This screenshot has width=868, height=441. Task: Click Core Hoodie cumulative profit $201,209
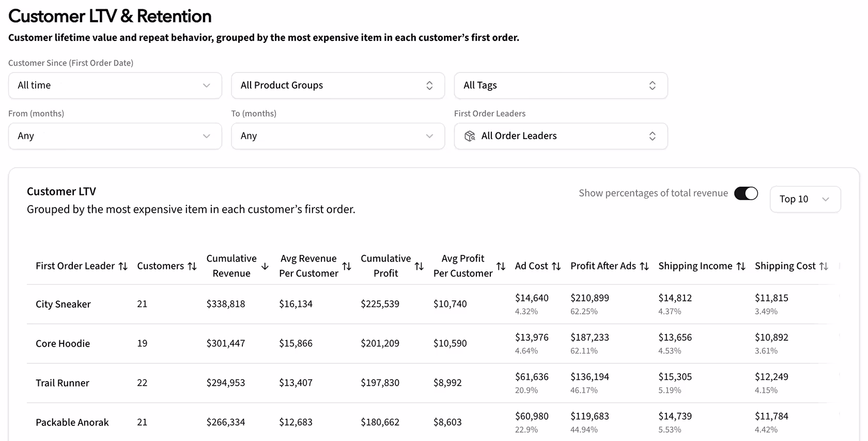(x=380, y=343)
